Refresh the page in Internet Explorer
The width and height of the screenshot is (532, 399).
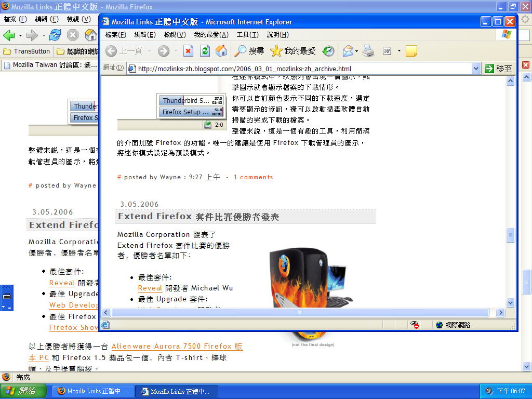tap(205, 51)
